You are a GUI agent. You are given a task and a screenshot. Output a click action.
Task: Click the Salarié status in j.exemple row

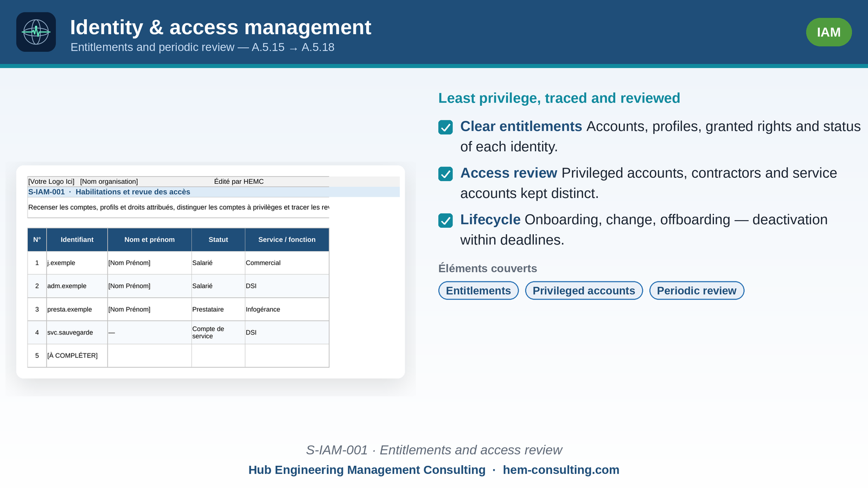pyautogui.click(x=218, y=263)
